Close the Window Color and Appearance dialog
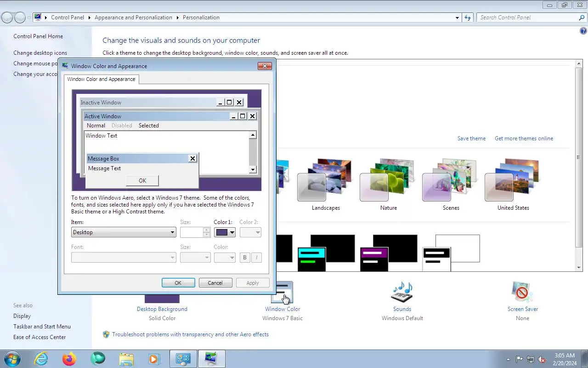Image resolution: width=588 pixels, height=368 pixels. coord(265,66)
